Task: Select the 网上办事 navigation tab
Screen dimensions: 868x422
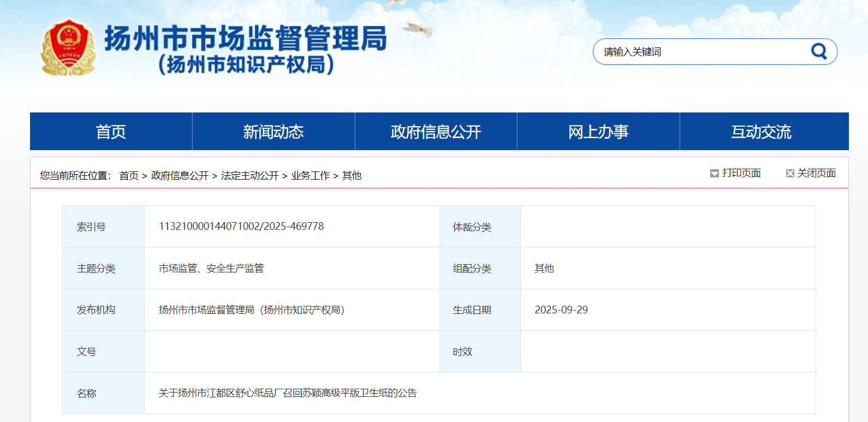Action: pos(598,132)
